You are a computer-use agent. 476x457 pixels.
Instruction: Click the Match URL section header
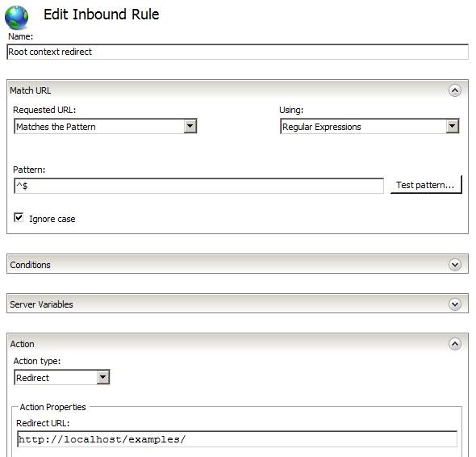pyautogui.click(x=237, y=90)
